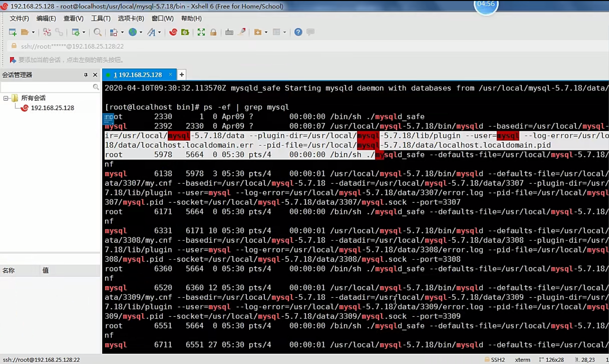Open dropdown arrow beside font icon
Image resolution: width=609 pixels, height=364 pixels.
point(159,32)
